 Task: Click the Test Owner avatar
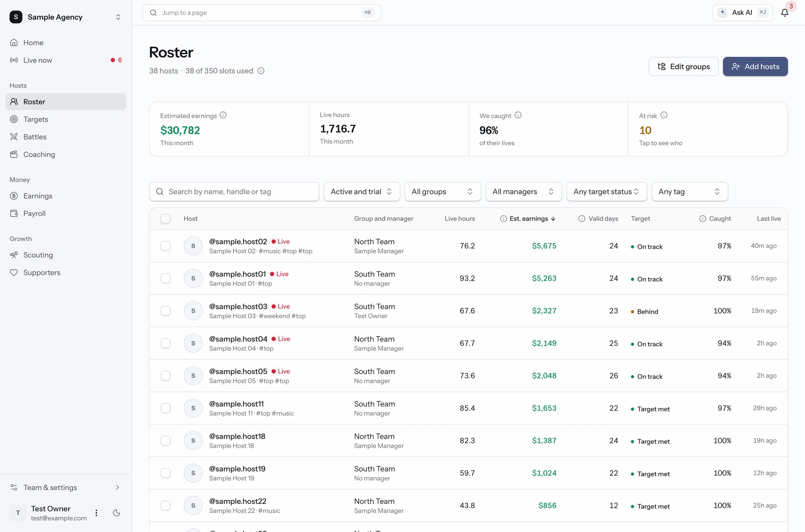pyautogui.click(x=18, y=513)
